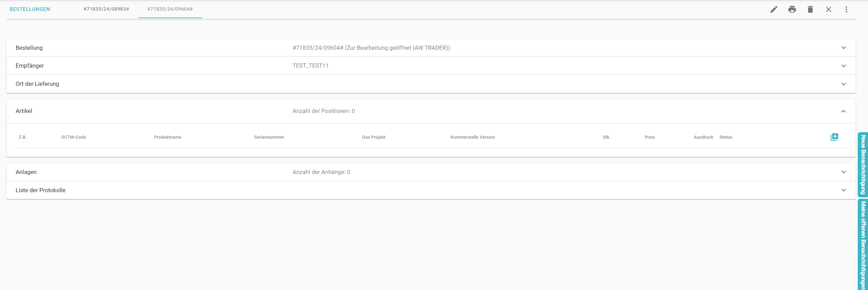The height and width of the screenshot is (290, 868).
Task: Open tab #71835/24/08983#
Action: pos(106,9)
